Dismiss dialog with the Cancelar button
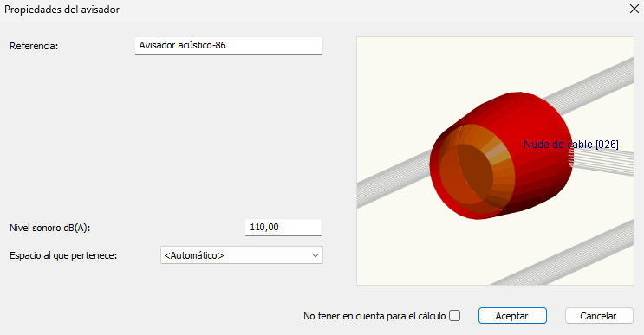The height and width of the screenshot is (335, 644). coord(599,316)
